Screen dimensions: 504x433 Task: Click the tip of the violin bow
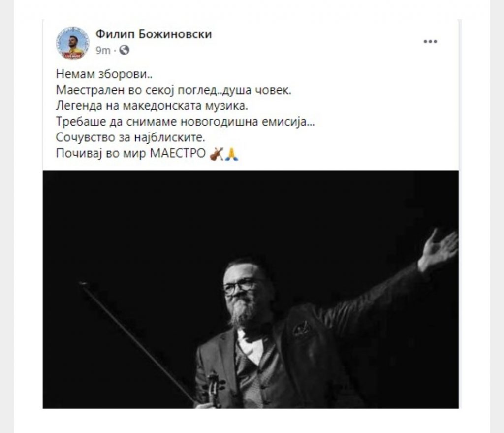[83, 284]
